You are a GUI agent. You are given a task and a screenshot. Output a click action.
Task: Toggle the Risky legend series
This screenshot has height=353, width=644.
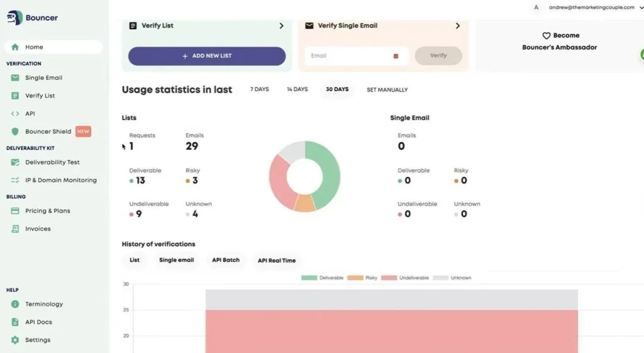pyautogui.click(x=362, y=277)
